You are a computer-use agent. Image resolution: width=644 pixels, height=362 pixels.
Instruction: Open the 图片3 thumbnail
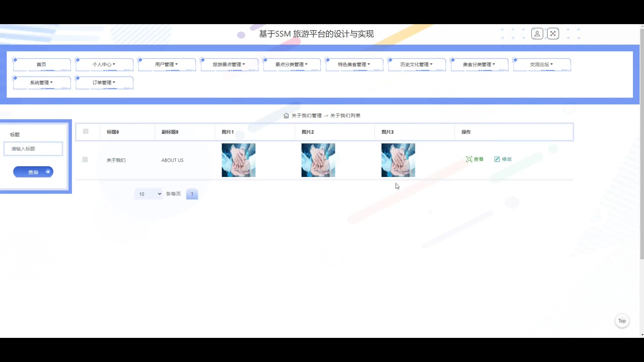398,160
